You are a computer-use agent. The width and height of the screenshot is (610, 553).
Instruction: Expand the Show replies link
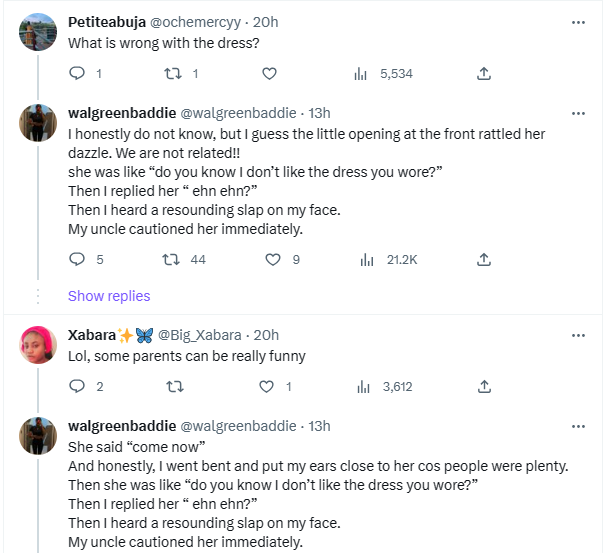click(109, 296)
